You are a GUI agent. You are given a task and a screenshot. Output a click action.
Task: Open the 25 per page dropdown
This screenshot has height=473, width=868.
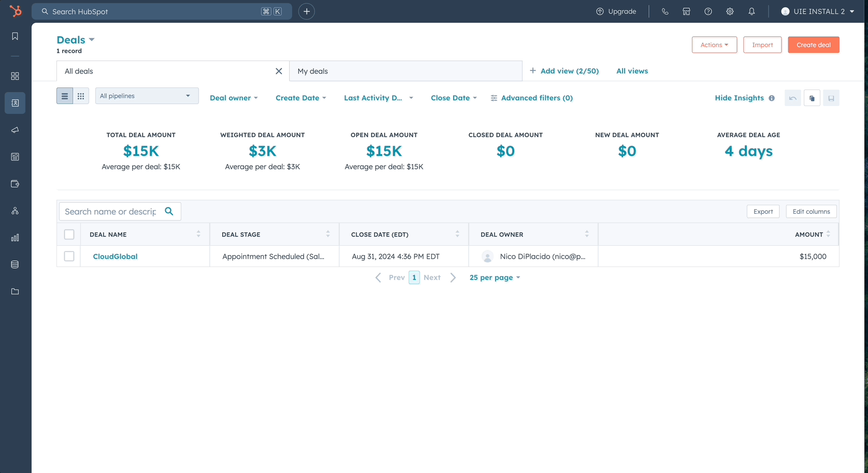(495, 277)
